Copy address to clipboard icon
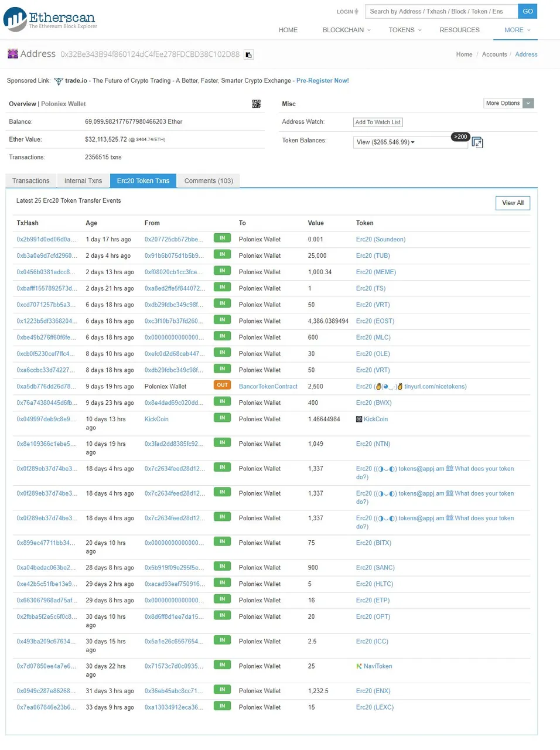 coord(248,54)
